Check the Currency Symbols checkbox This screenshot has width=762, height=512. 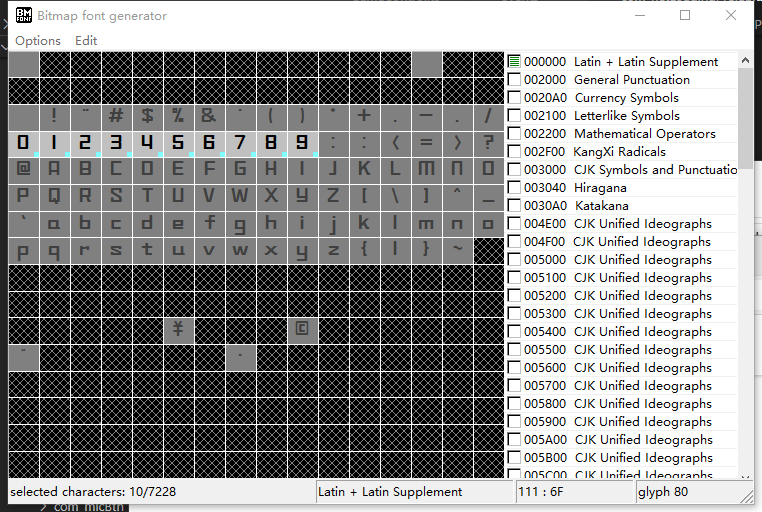coord(514,98)
